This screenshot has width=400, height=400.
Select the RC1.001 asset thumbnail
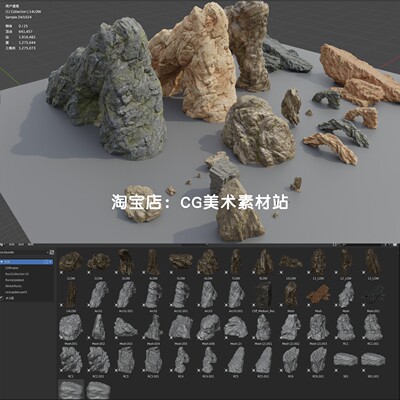[x=373, y=327]
